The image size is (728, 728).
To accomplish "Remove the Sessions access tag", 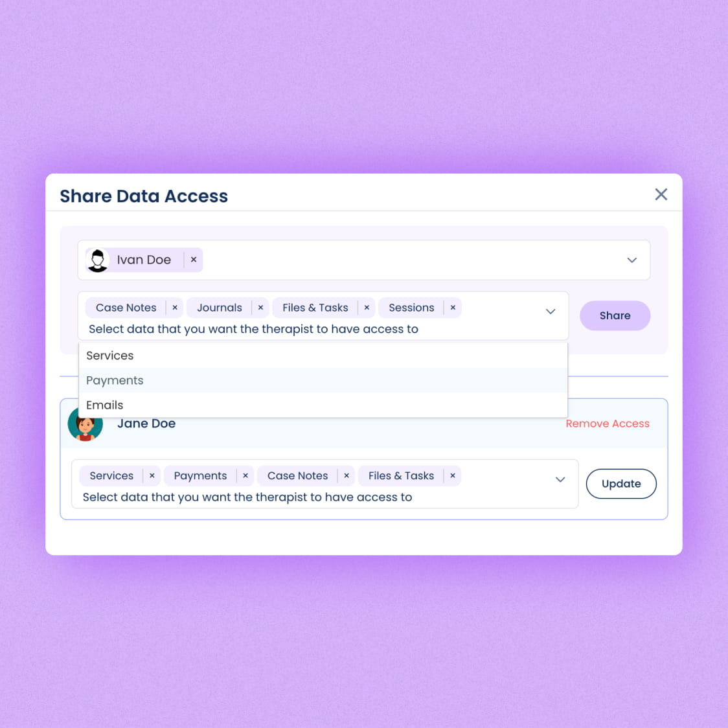I will pos(452,308).
